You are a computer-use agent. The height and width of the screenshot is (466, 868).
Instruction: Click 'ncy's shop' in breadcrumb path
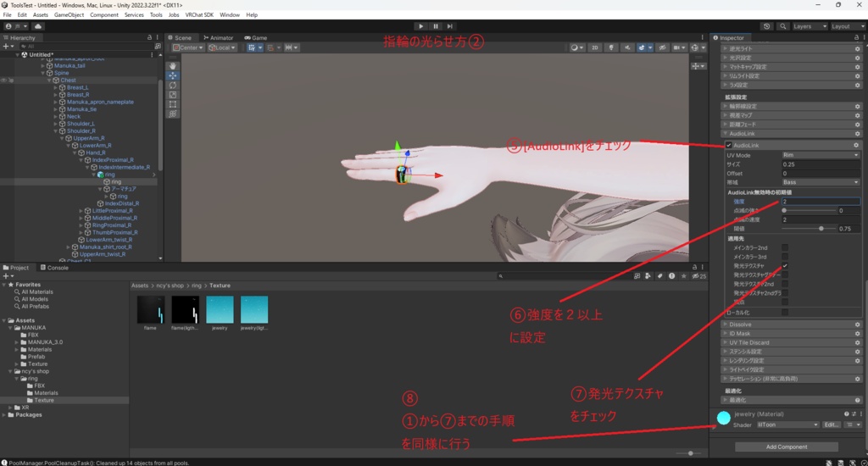pyautogui.click(x=170, y=286)
